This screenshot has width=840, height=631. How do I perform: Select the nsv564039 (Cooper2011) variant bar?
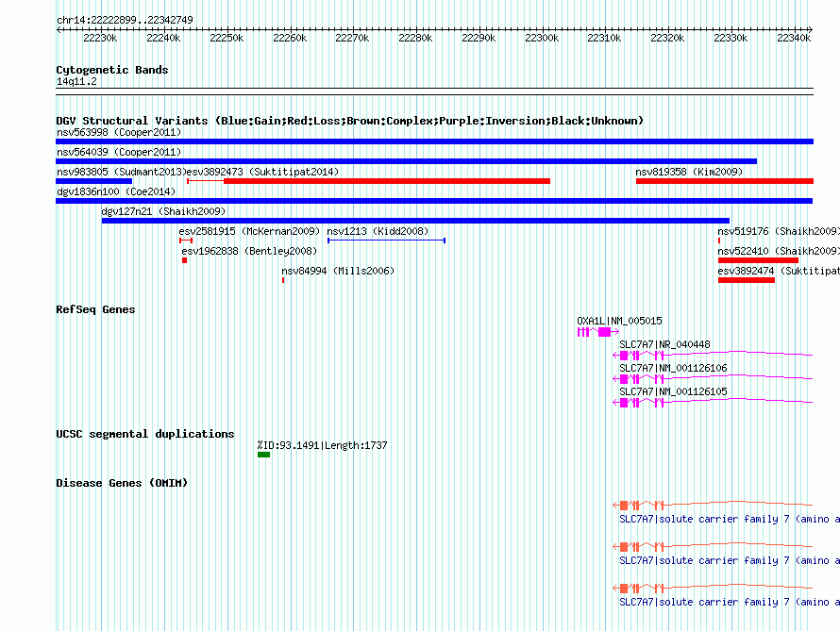406,161
